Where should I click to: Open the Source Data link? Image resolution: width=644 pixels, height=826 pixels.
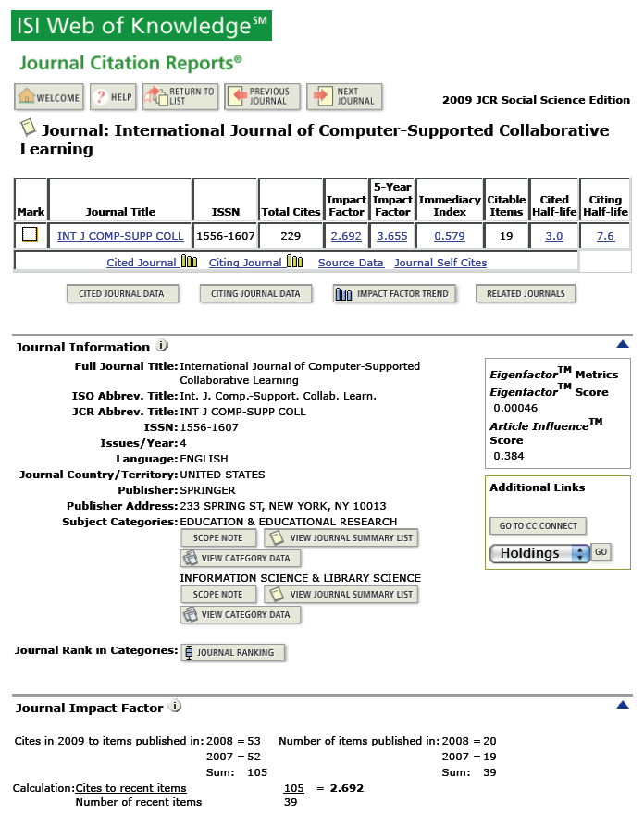(351, 263)
